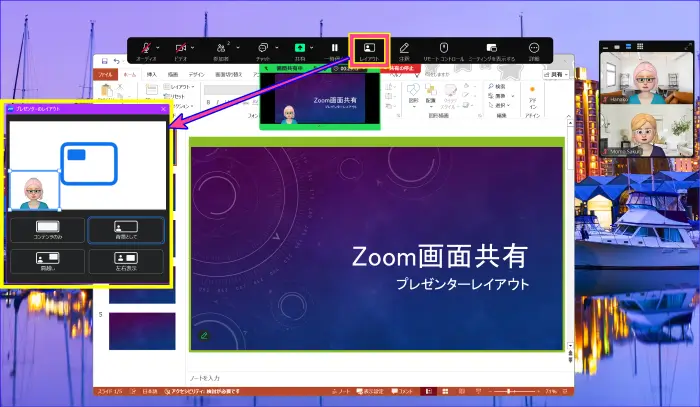Screen dimensions: 700x407
Task: Expand video options arrow beside camera icon
Action: (x=192, y=47)
